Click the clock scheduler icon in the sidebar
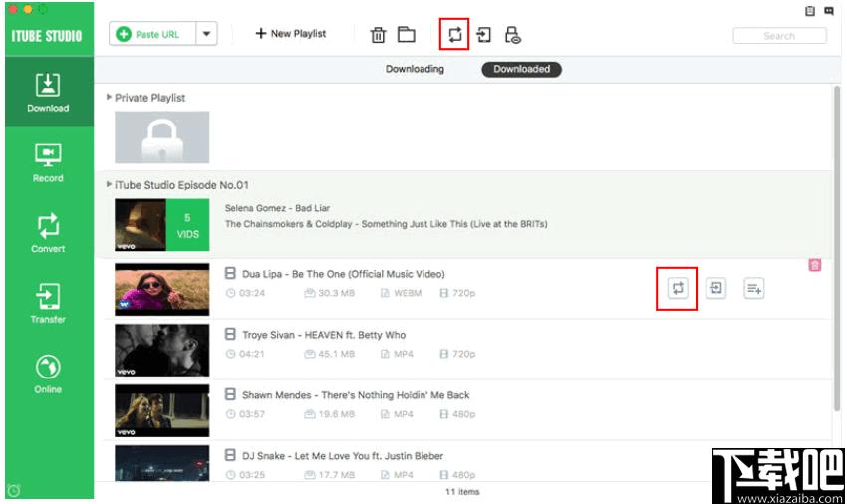Screen dimensions: 847x504 point(14,490)
